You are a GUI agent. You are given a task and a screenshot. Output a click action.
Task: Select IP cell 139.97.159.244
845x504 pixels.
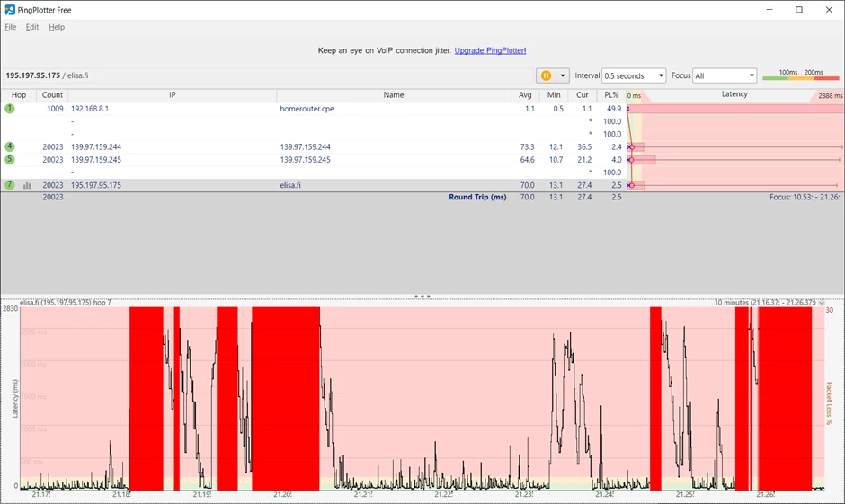tap(96, 146)
